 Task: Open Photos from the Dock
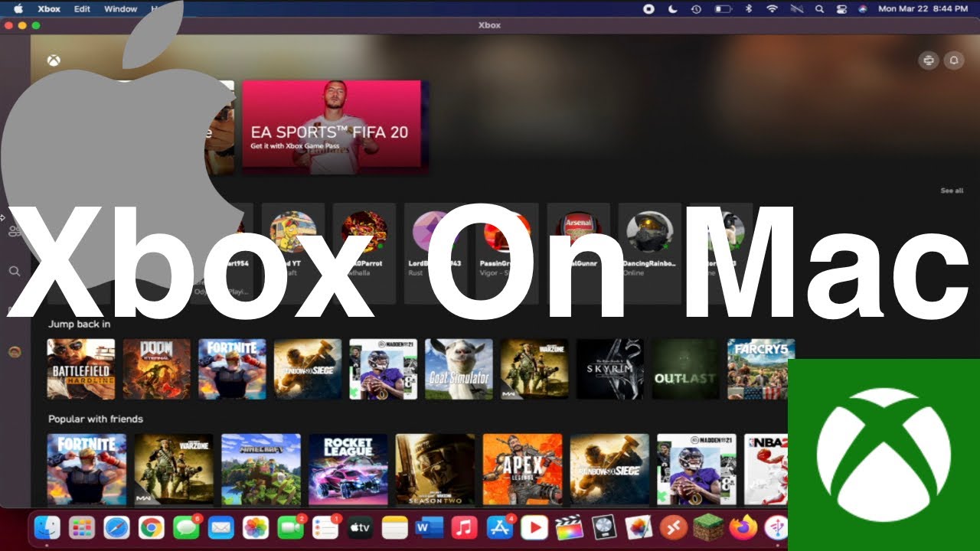[x=255, y=527]
